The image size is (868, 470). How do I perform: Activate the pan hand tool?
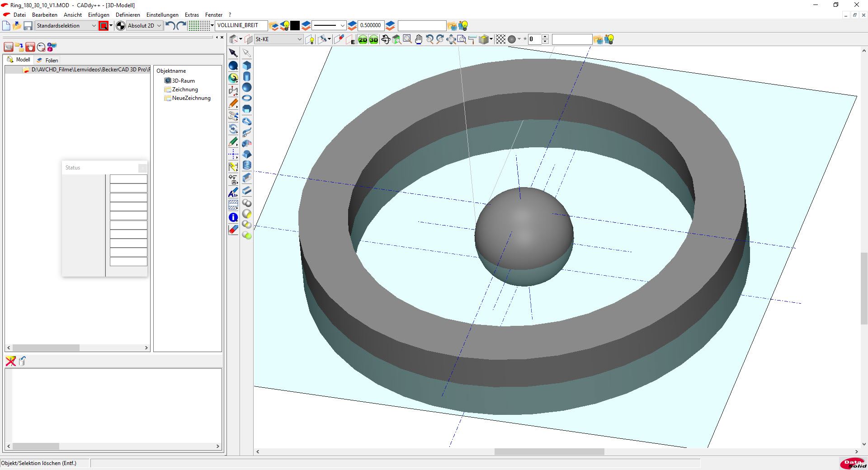pyautogui.click(x=419, y=40)
